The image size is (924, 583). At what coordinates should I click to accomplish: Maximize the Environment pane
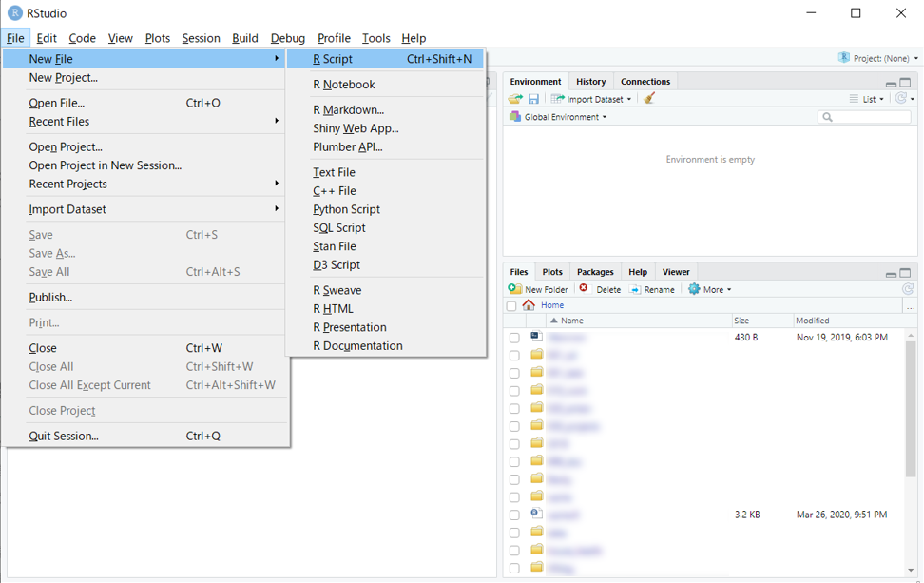(905, 83)
